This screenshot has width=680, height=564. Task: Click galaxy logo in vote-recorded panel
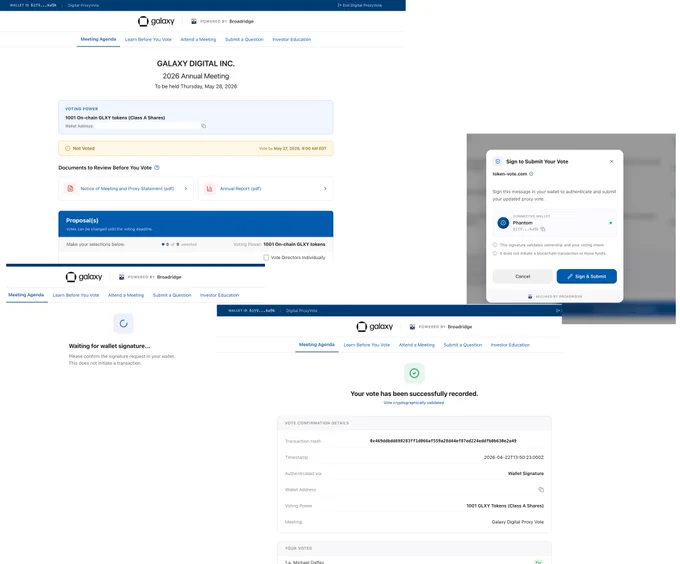(x=375, y=327)
